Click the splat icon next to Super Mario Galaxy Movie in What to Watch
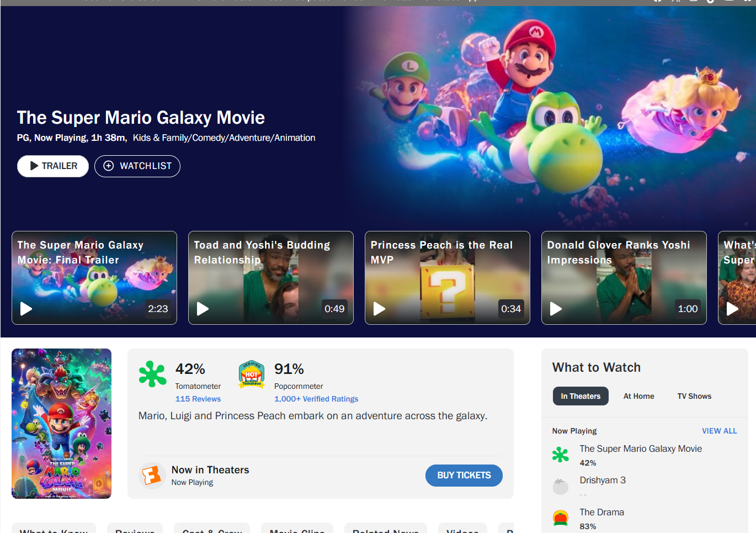Image resolution: width=756 pixels, height=533 pixels. [561, 455]
